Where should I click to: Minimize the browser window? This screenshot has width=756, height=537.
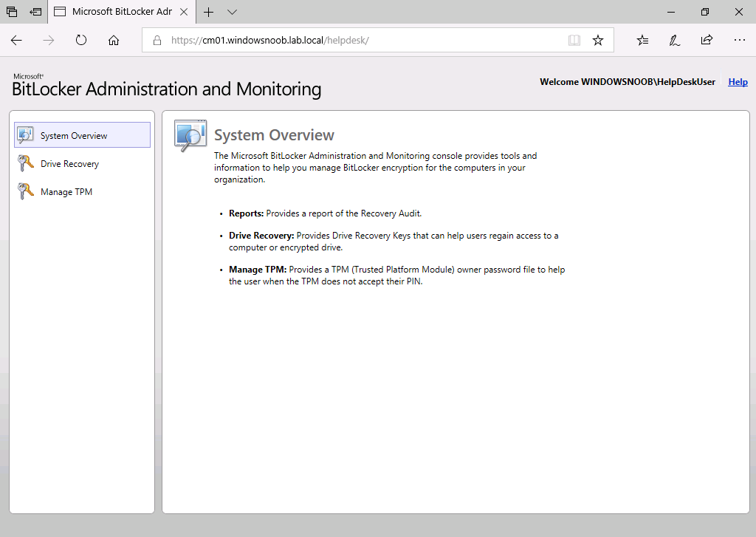pos(670,12)
